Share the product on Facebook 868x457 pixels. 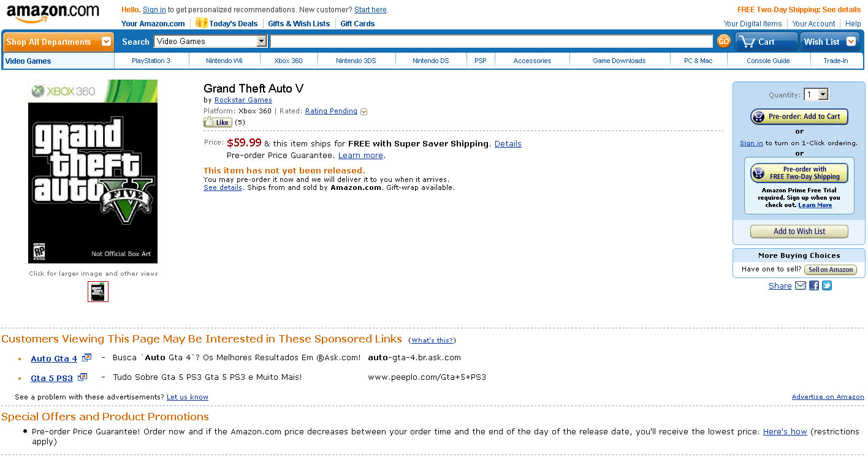814,285
